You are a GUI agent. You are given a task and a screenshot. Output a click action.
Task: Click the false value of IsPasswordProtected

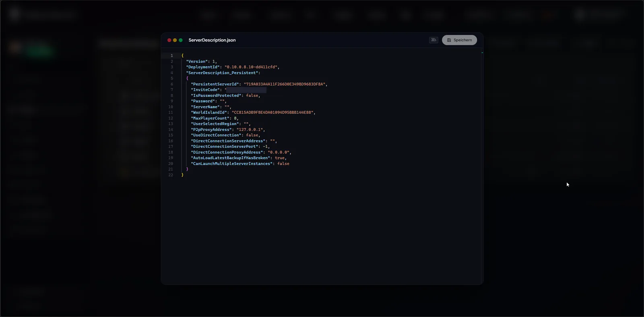pos(252,95)
